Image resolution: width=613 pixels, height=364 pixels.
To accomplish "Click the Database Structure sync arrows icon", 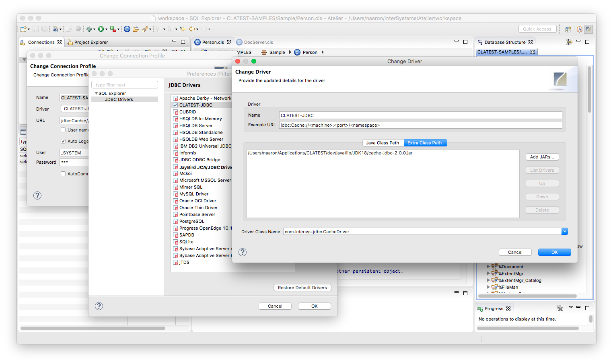I will (x=569, y=42).
